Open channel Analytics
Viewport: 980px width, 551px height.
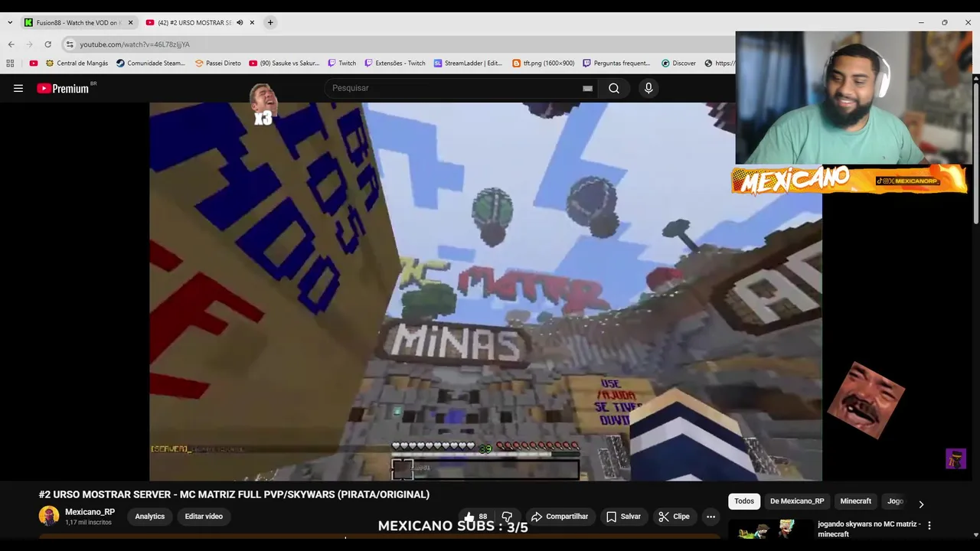tap(150, 517)
